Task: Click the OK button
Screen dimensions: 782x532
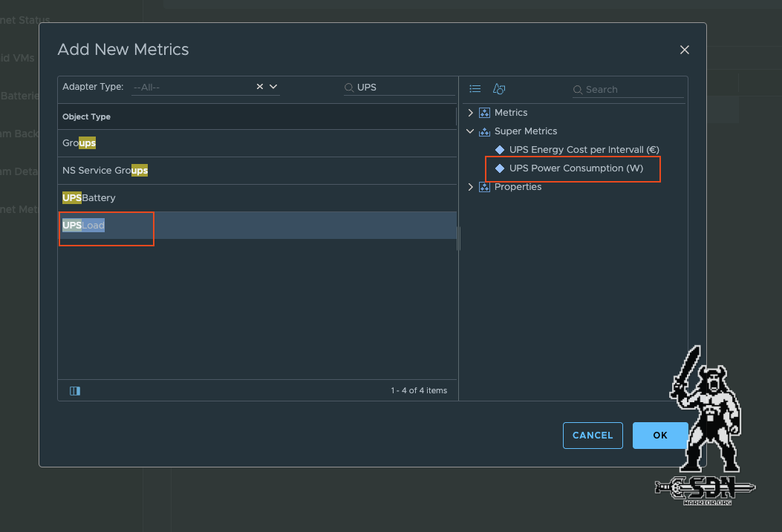Action: pos(659,435)
